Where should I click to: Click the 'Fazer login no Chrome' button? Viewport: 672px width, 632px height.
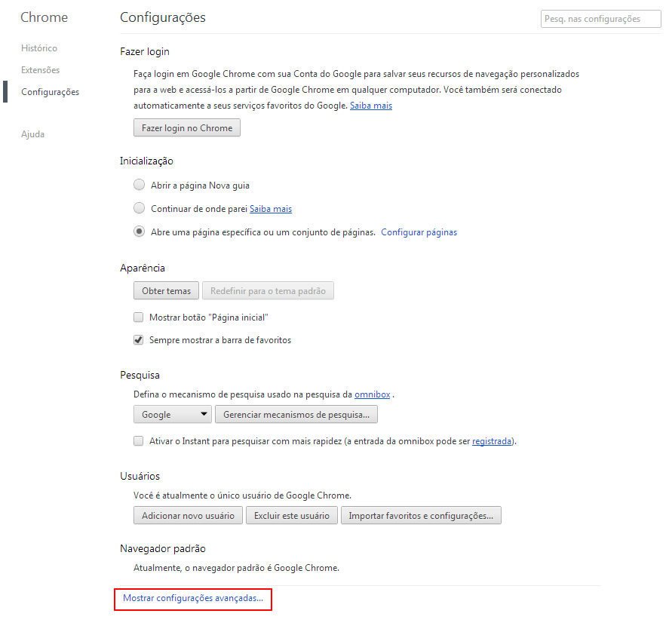tap(186, 127)
